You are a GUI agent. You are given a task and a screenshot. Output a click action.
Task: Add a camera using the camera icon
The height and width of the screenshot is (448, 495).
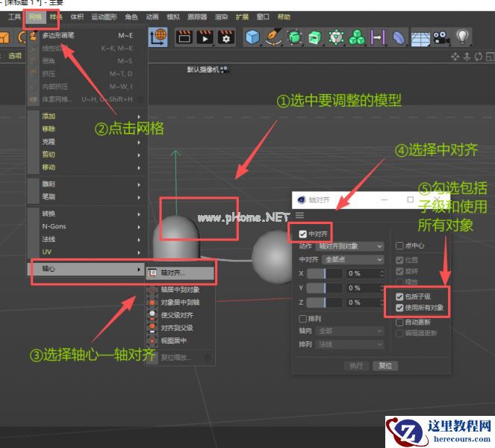pyautogui.click(x=441, y=37)
